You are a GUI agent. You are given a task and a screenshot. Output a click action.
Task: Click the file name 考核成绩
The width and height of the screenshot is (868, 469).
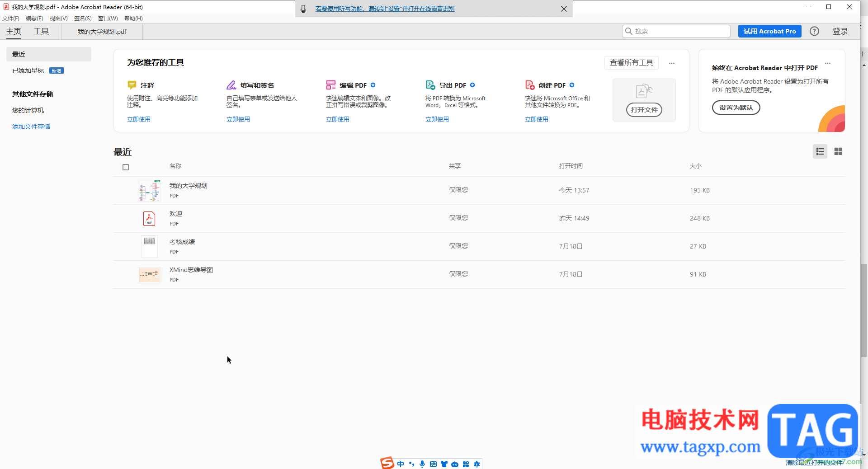tap(182, 242)
